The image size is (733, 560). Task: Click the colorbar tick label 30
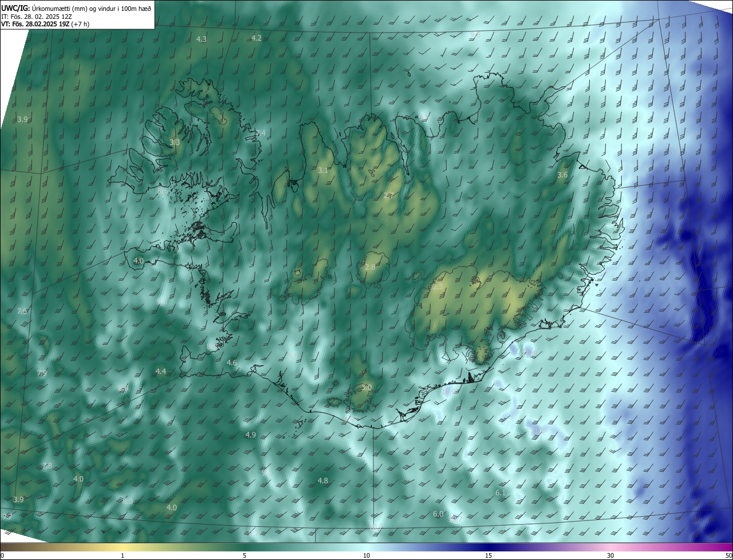click(610, 555)
